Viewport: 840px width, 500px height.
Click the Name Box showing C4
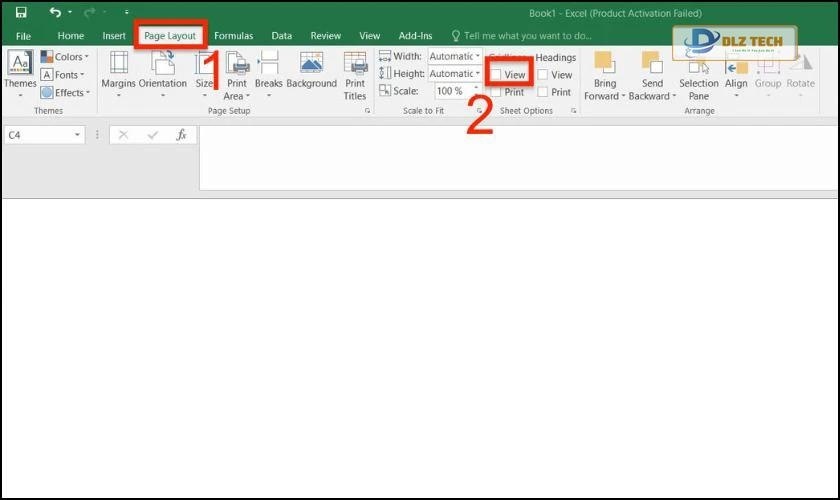[40, 135]
